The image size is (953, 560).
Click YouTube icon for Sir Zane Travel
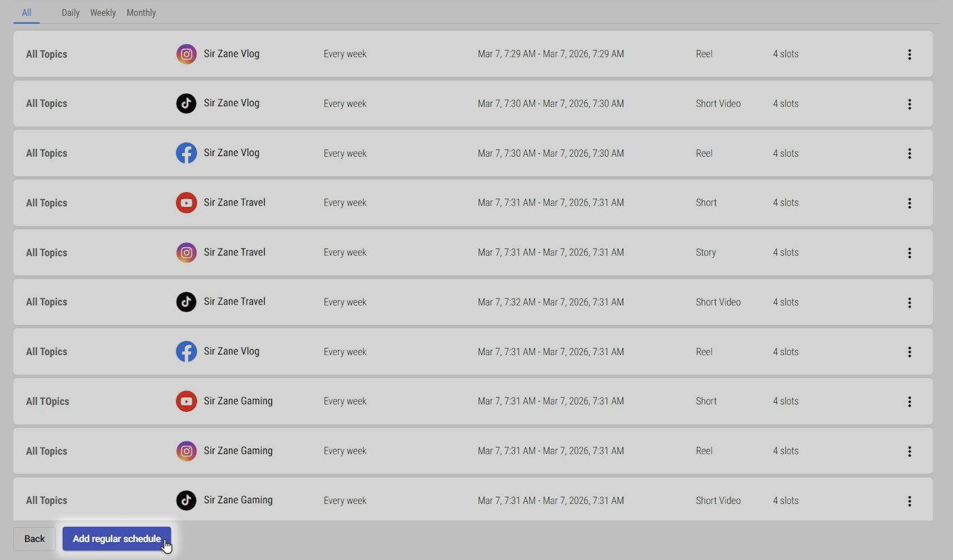pos(186,203)
